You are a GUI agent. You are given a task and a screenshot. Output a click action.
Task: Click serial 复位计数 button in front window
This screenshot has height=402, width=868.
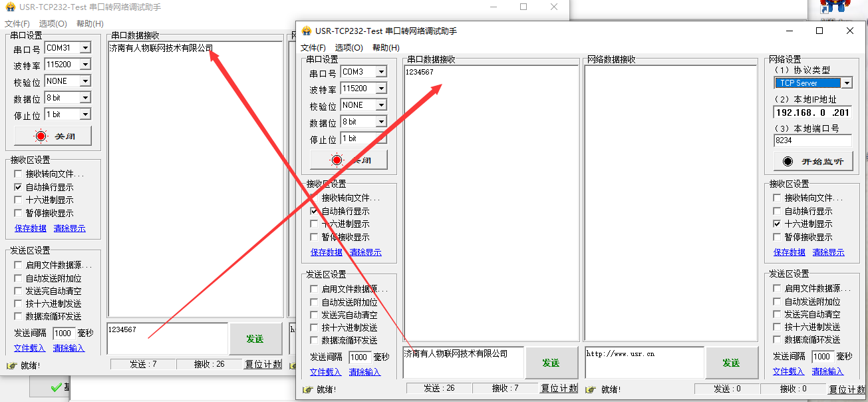click(x=559, y=389)
